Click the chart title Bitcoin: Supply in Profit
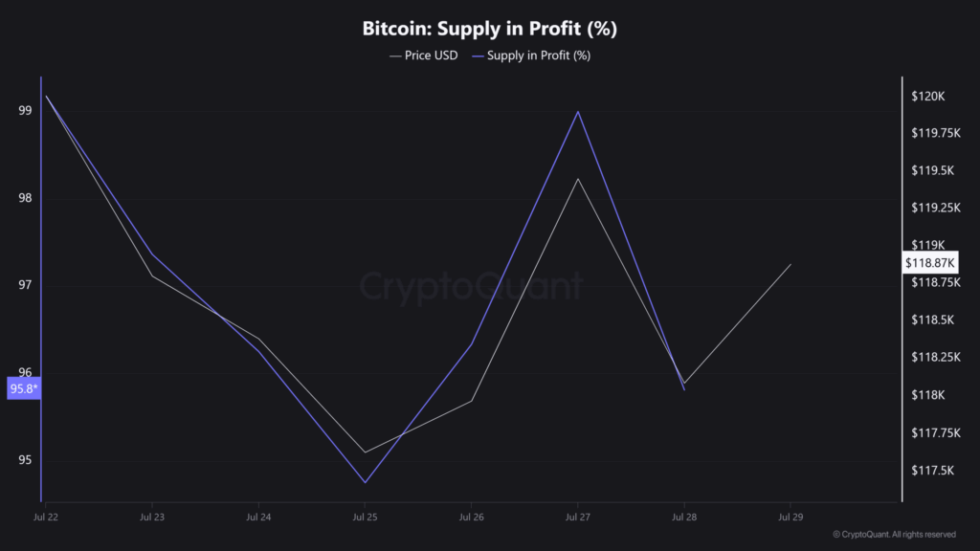 pyautogui.click(x=489, y=29)
